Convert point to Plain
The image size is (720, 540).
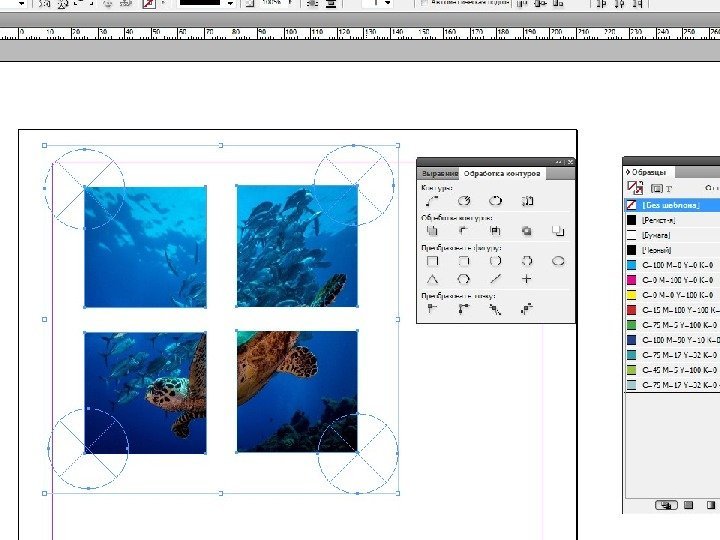click(432, 309)
